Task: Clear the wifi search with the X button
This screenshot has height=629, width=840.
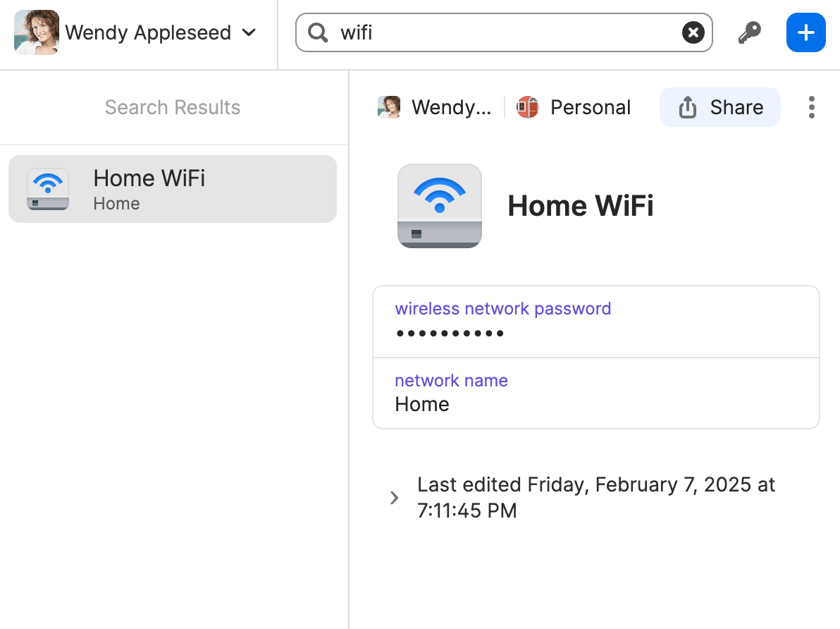Action: pyautogui.click(x=693, y=32)
